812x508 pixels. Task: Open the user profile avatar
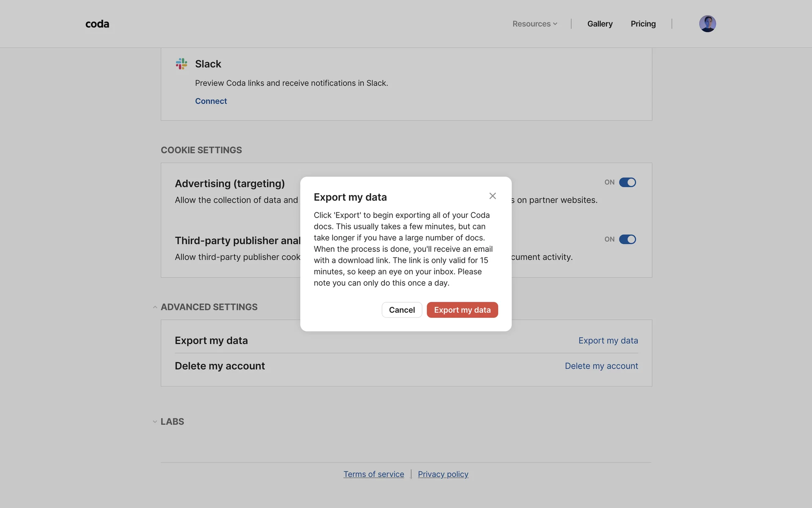pyautogui.click(x=707, y=24)
